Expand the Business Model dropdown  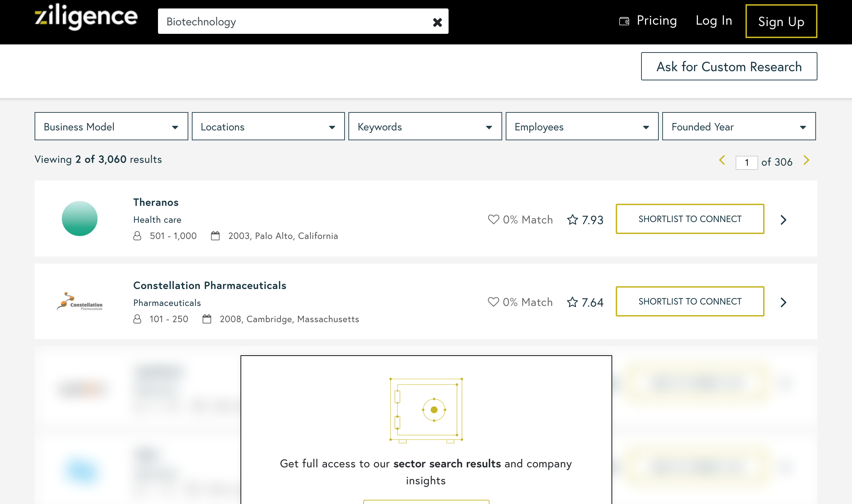click(x=111, y=127)
